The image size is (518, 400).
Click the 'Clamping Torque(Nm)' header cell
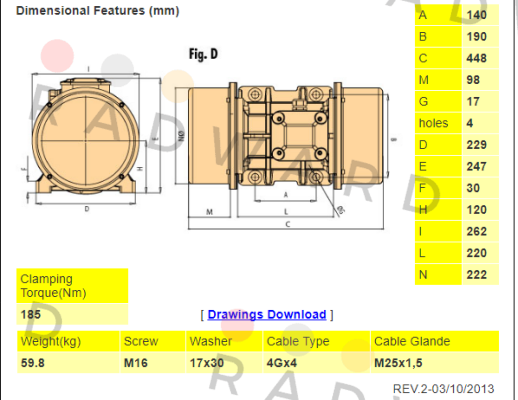(72, 286)
